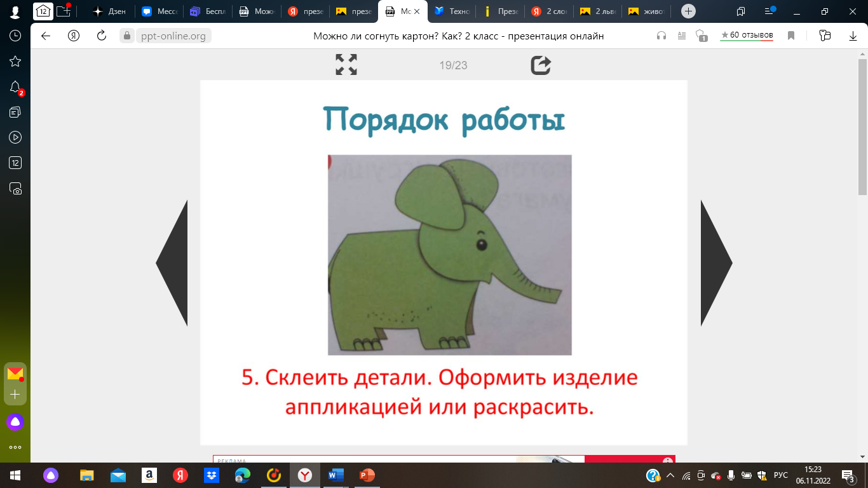Click the page vertical scrollbar
868x488 pixels.
tap(862, 127)
